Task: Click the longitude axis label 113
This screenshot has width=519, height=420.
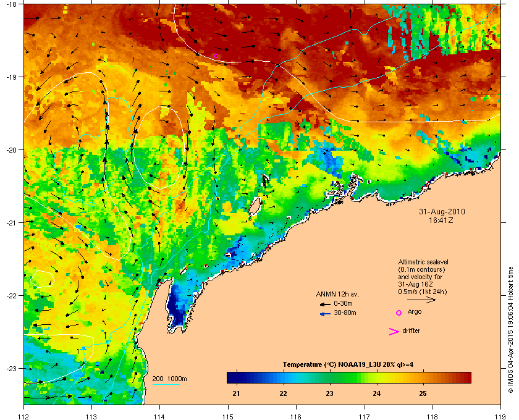Action: [x=91, y=417]
